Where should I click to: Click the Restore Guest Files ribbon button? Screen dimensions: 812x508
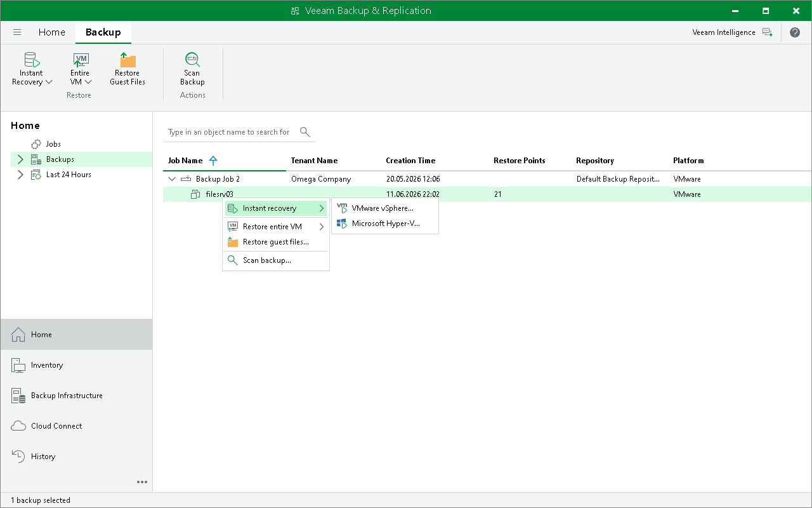tap(128, 69)
